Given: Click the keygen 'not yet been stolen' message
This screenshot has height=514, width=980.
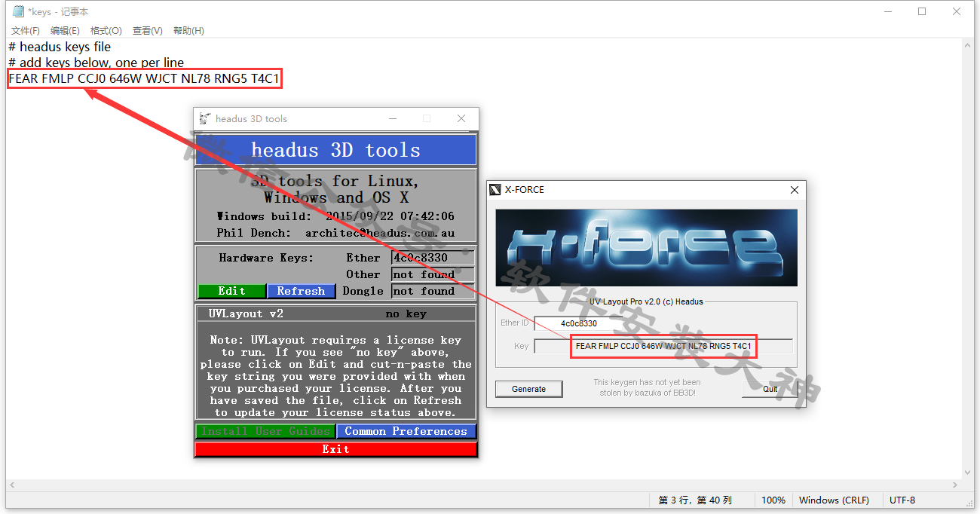Looking at the screenshot, I should coord(647,387).
